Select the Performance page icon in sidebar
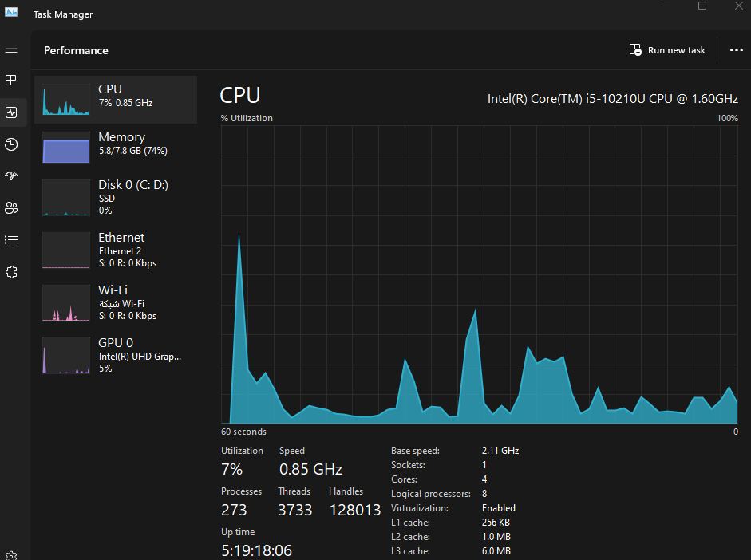This screenshot has width=751, height=560. pyautogui.click(x=11, y=112)
